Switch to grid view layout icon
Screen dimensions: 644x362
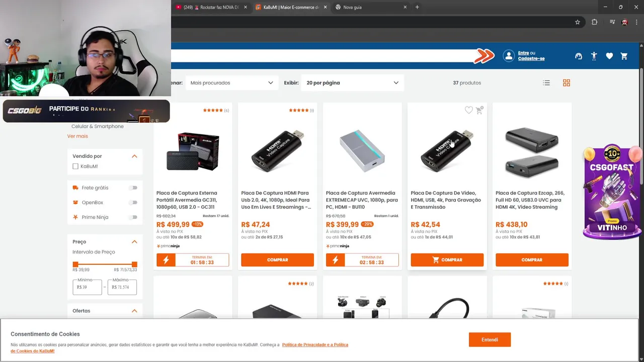567,83
